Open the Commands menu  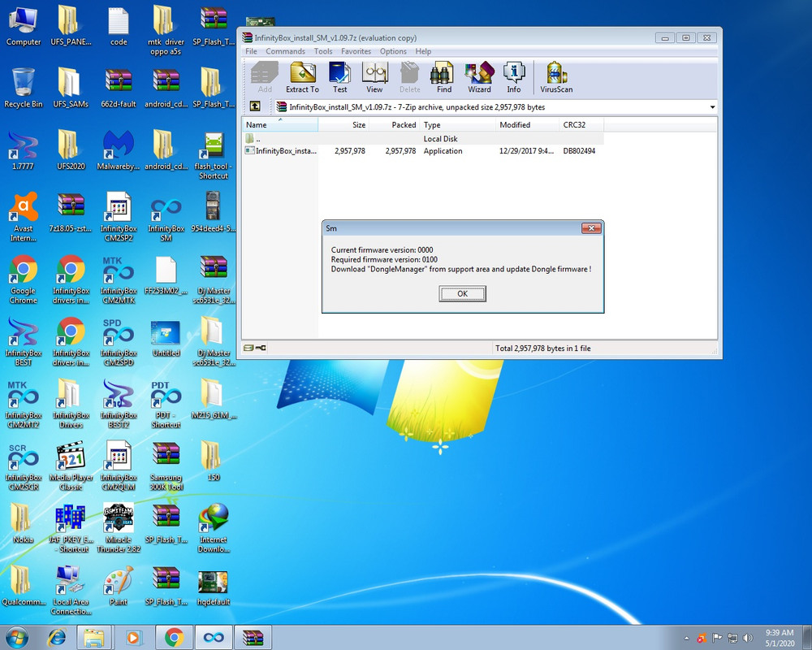click(285, 51)
